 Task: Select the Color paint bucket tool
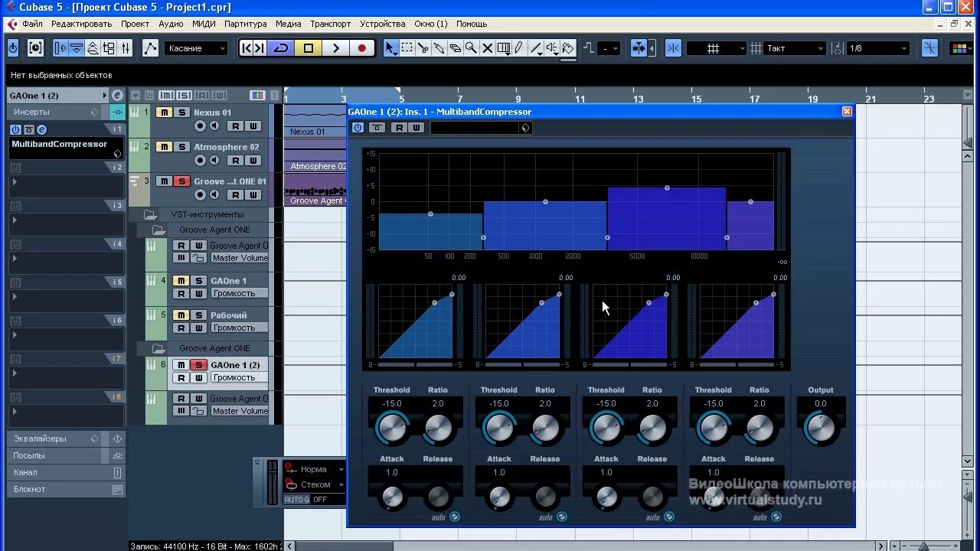click(568, 48)
